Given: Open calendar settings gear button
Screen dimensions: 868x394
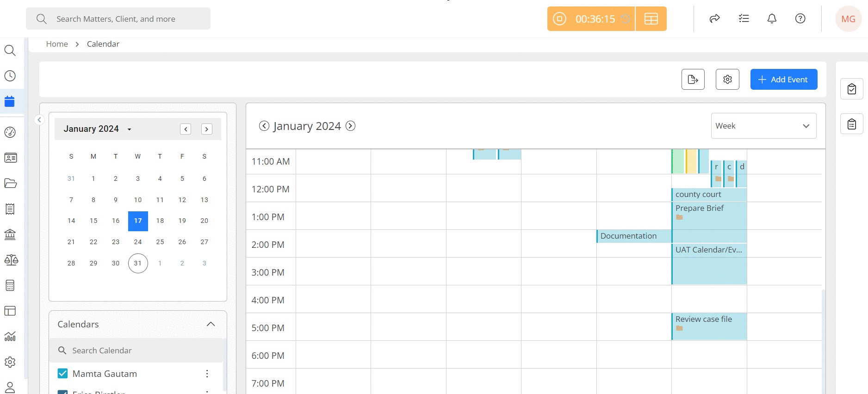Looking at the screenshot, I should (727, 80).
